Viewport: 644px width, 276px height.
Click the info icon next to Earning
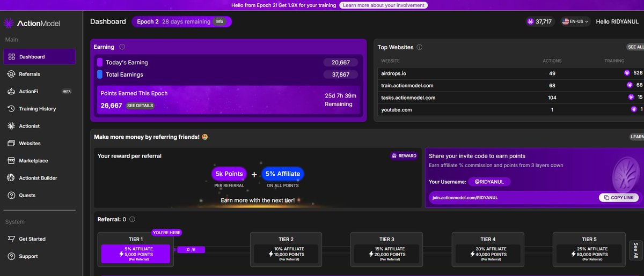pos(122,47)
